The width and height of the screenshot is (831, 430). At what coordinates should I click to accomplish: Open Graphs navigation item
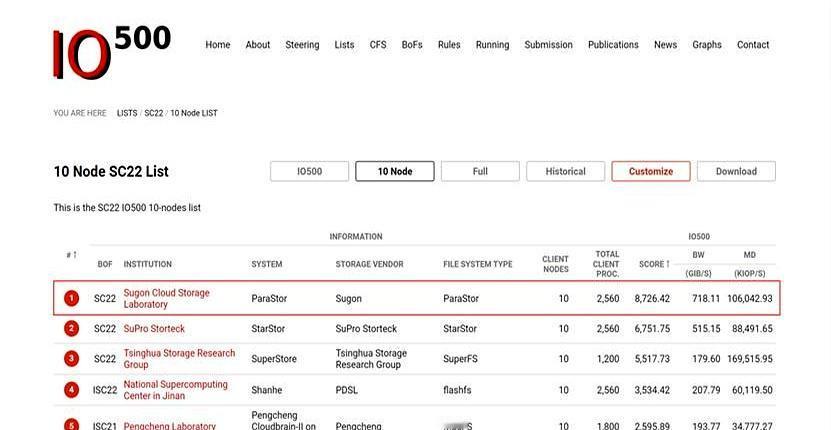click(707, 45)
